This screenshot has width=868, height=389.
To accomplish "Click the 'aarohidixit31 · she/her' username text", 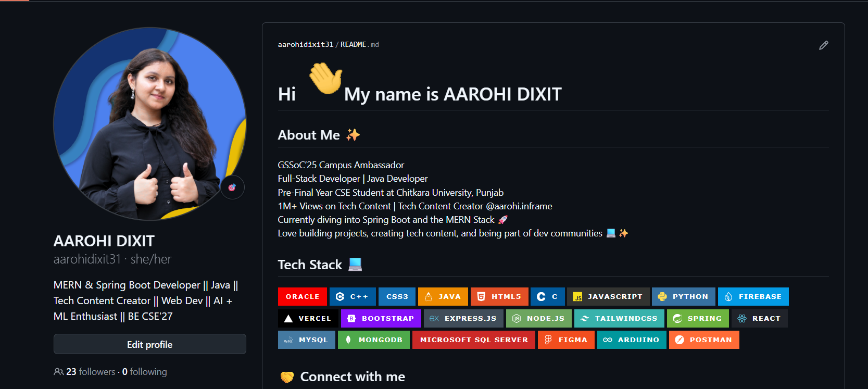I will click(112, 259).
